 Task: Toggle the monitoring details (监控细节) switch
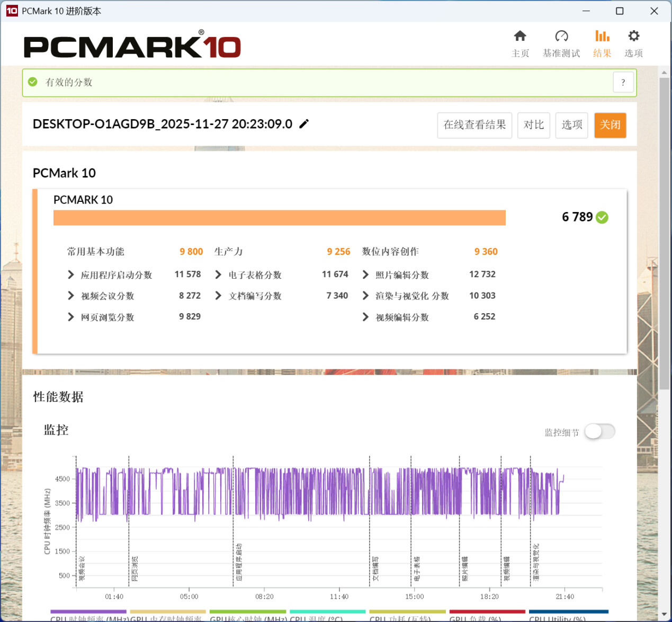pyautogui.click(x=599, y=432)
